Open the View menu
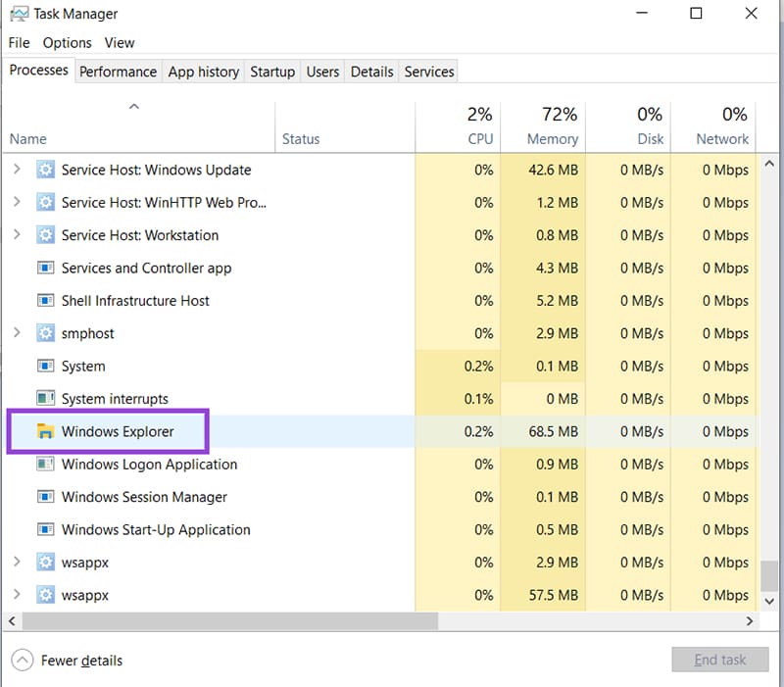The image size is (784, 687). 120,43
